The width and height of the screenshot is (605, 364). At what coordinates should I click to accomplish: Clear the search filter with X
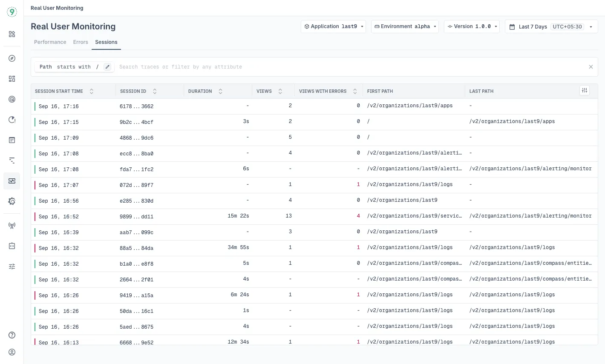tap(591, 67)
